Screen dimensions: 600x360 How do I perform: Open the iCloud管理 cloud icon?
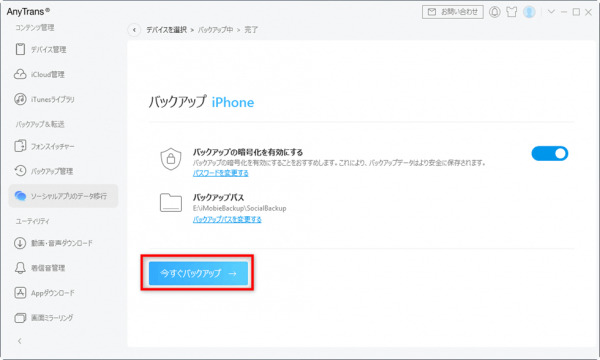click(x=20, y=74)
